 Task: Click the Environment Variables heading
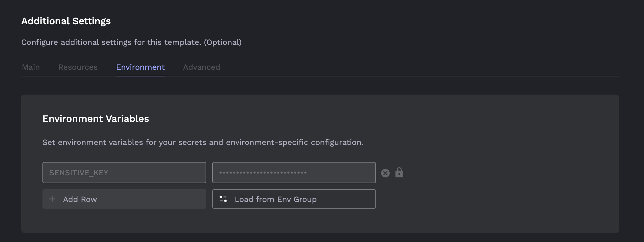[96, 119]
